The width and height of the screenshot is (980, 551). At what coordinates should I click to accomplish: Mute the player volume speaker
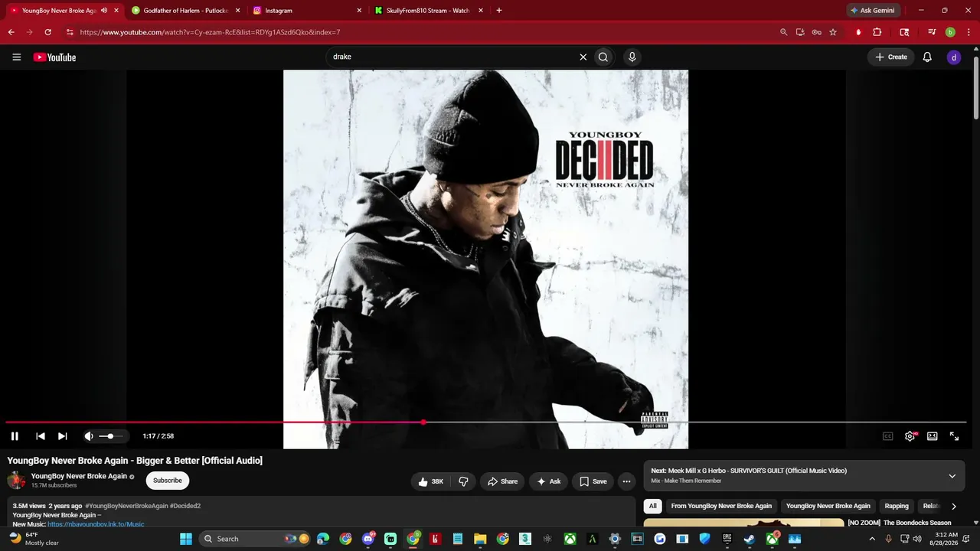[x=89, y=436]
